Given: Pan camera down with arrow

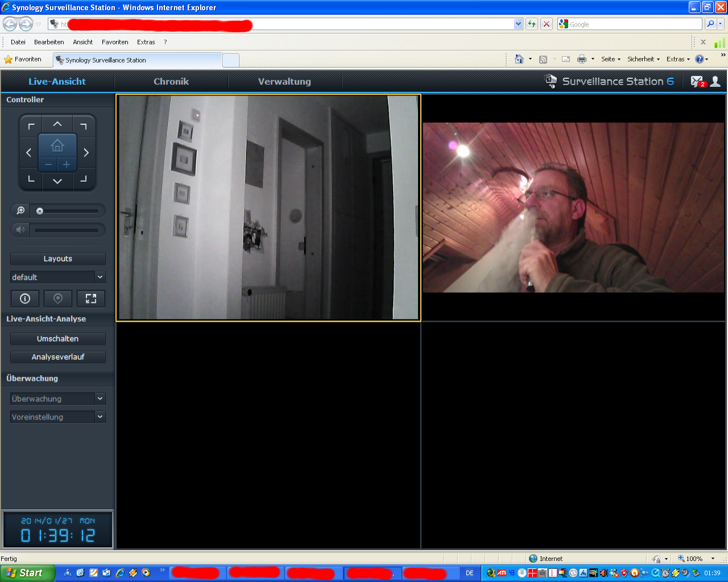Looking at the screenshot, I should [x=57, y=181].
